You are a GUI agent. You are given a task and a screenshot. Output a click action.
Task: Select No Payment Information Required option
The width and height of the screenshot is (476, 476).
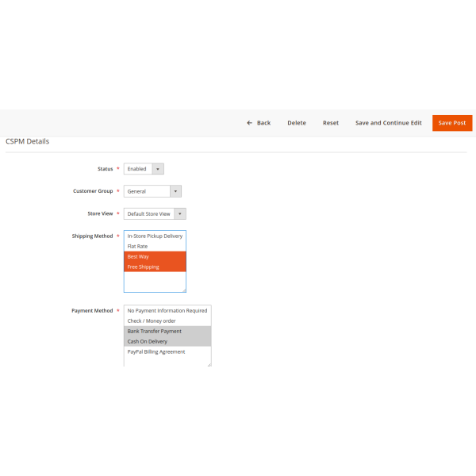(167, 310)
